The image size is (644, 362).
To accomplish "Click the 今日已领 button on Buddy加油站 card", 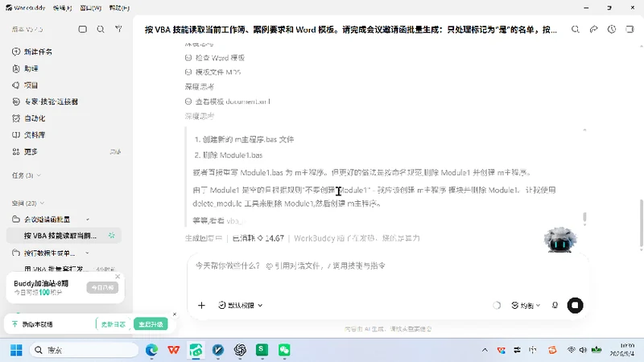I will pos(102,288).
